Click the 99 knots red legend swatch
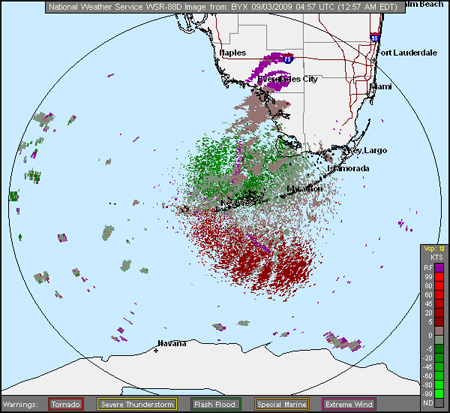 pyautogui.click(x=439, y=277)
